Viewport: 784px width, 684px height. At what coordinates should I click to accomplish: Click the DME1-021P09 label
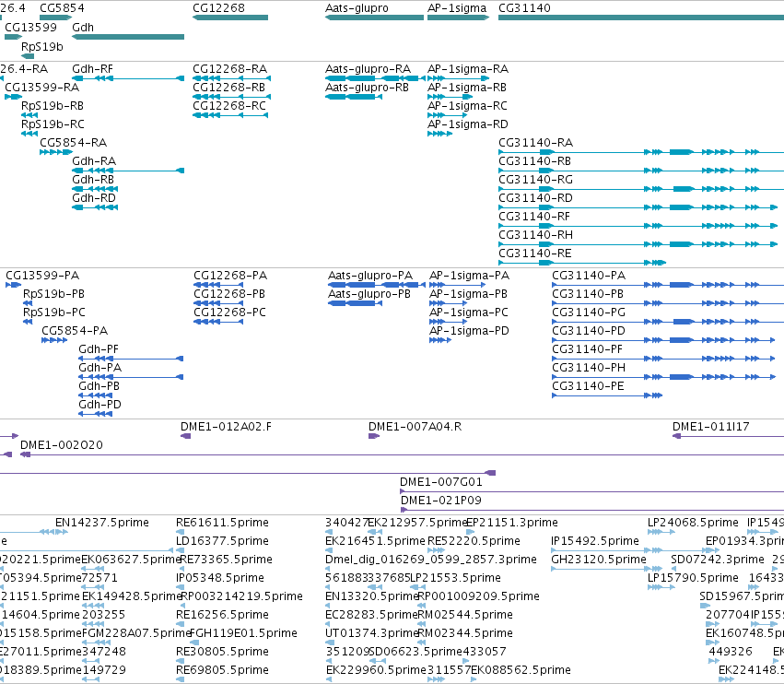(x=441, y=501)
